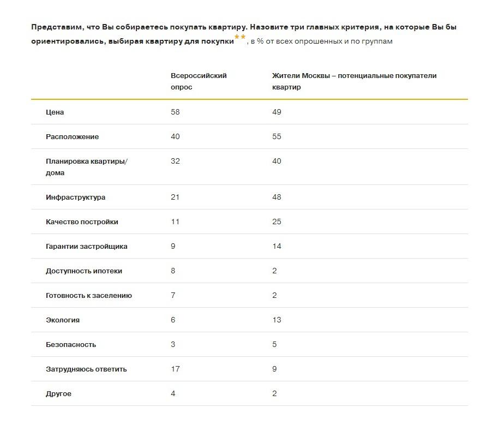The width and height of the screenshot is (504, 425).
Task: Select the 'Жители Москвы' column header
Action: click(354, 81)
